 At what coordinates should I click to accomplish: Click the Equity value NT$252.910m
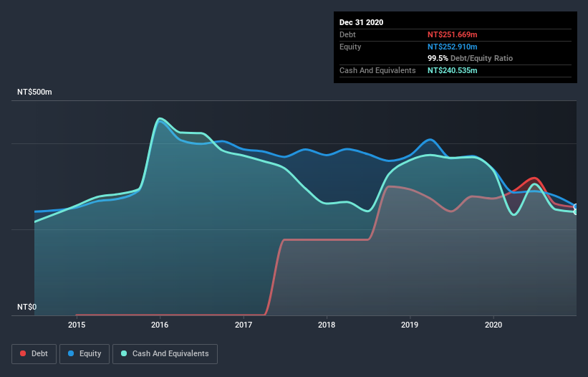click(452, 47)
